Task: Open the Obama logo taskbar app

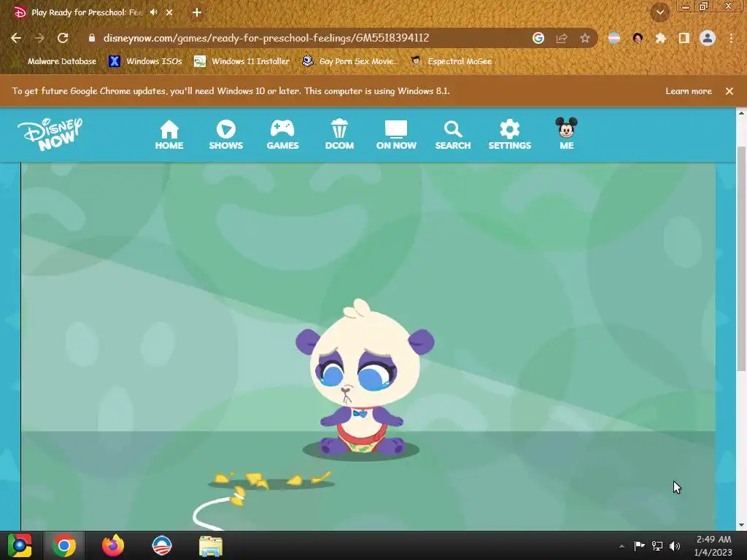Action: [x=161, y=545]
